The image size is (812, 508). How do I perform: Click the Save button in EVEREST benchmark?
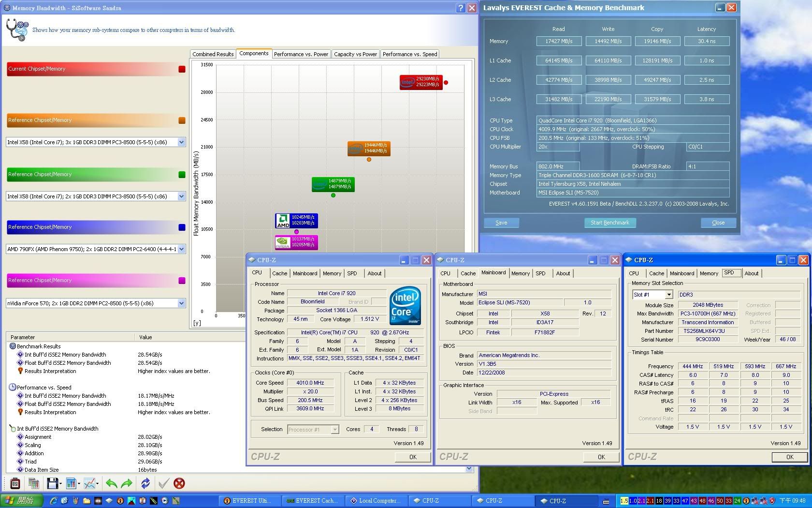point(501,223)
